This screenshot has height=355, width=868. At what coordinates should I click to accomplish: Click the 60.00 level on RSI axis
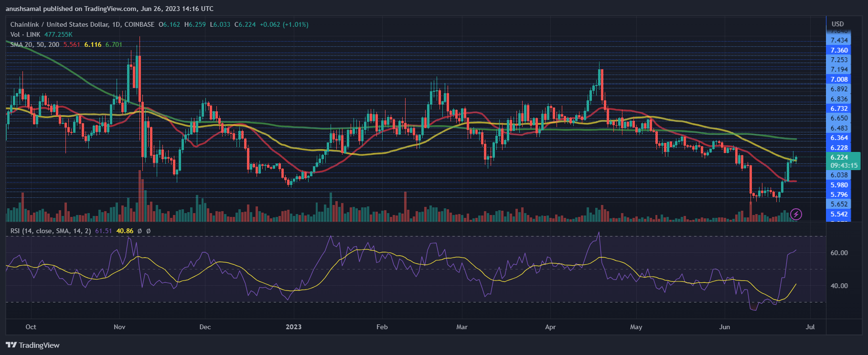point(839,253)
